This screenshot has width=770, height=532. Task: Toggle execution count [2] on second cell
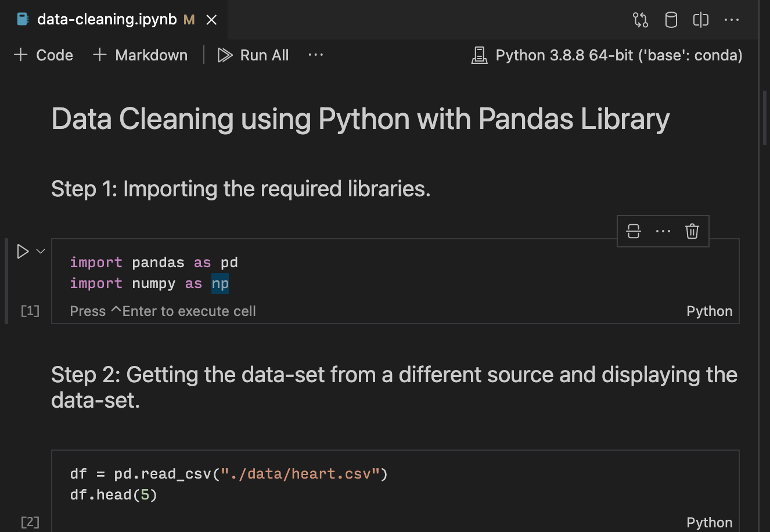(x=29, y=522)
